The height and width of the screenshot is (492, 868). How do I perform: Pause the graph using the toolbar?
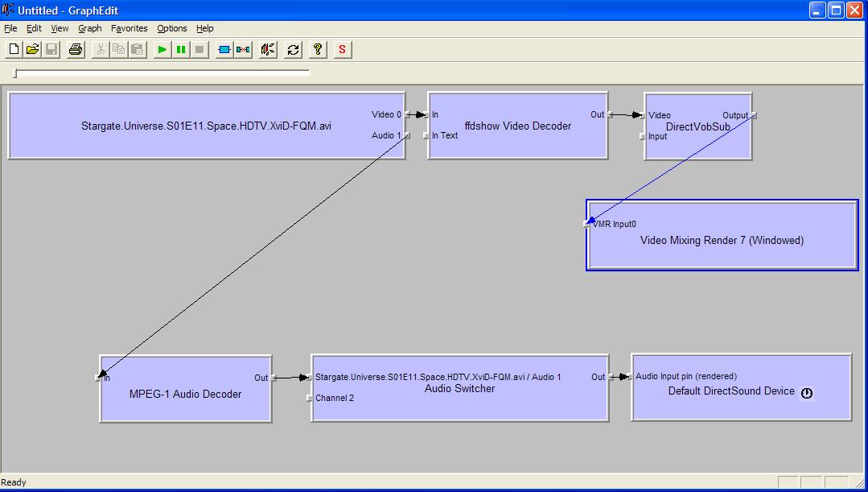(x=181, y=49)
